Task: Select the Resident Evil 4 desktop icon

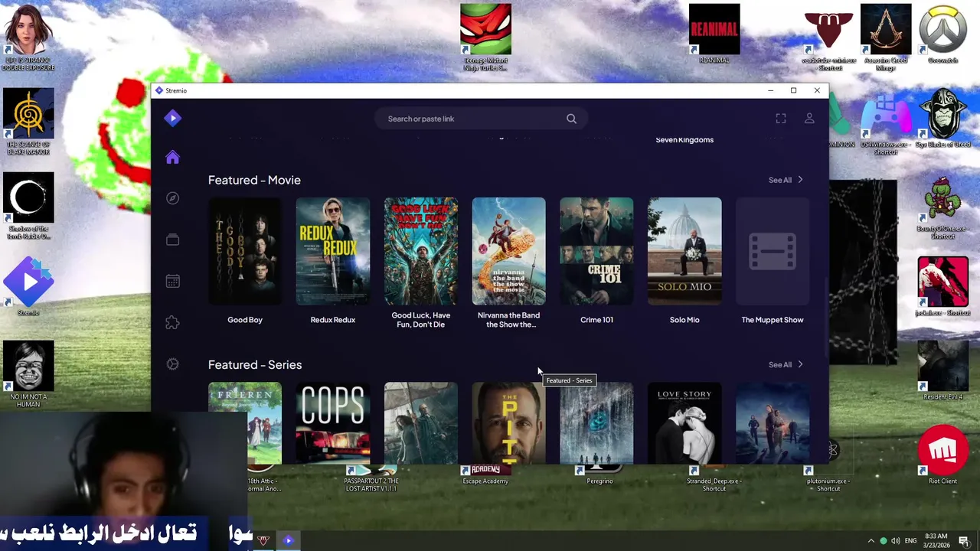Action: click(943, 370)
